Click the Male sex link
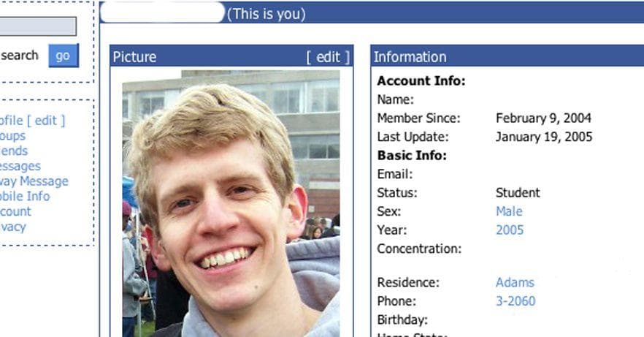 [509, 211]
